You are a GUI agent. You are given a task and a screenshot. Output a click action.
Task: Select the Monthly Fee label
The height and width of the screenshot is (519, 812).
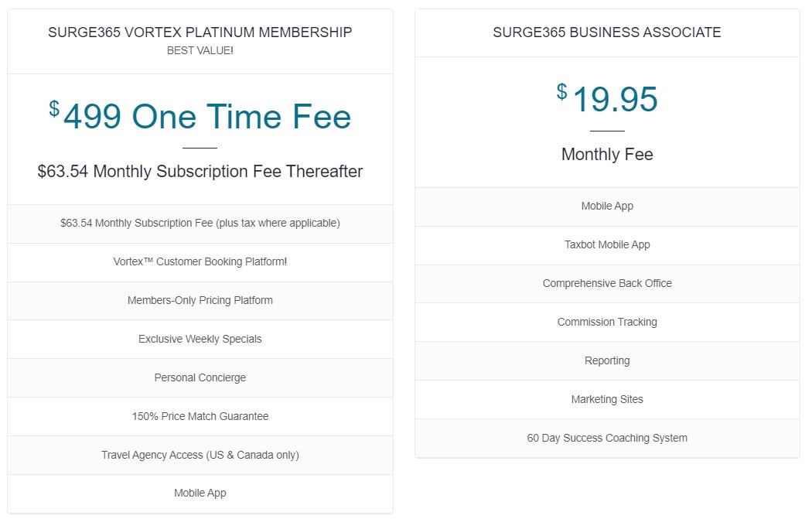606,154
